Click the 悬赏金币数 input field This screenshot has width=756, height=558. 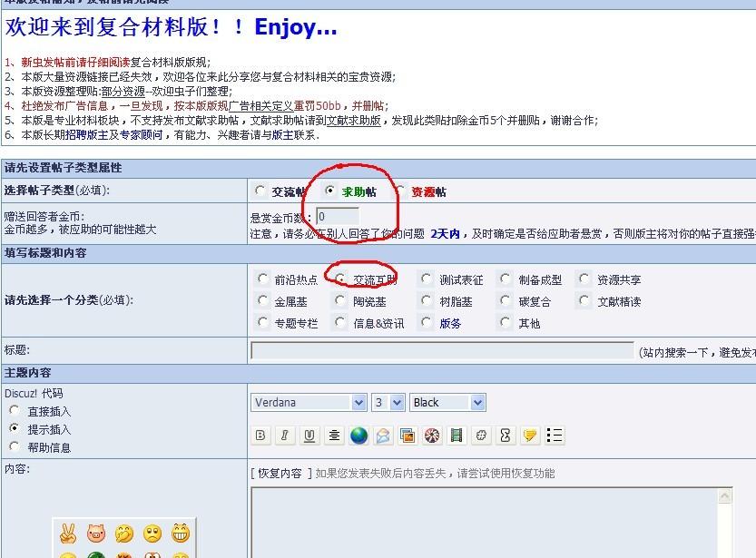[338, 216]
